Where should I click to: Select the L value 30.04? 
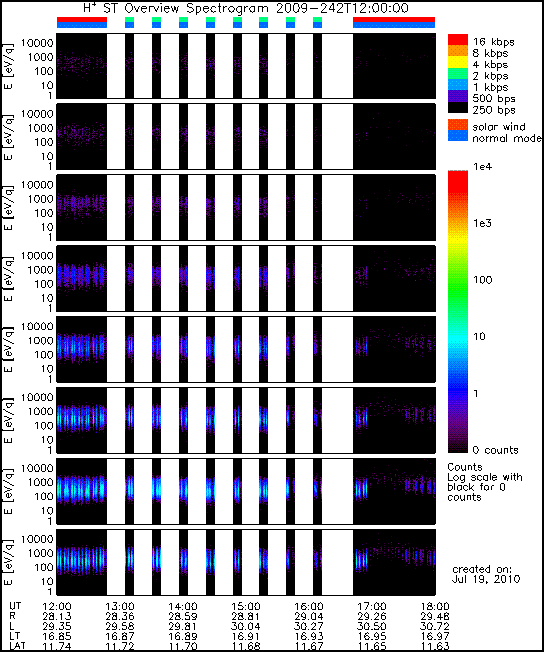click(x=246, y=626)
